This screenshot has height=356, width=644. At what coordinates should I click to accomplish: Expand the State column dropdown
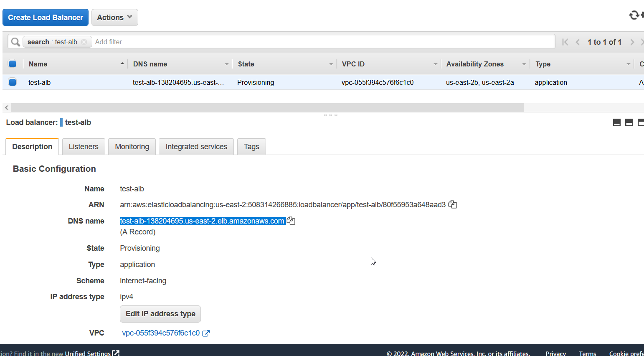click(x=331, y=64)
